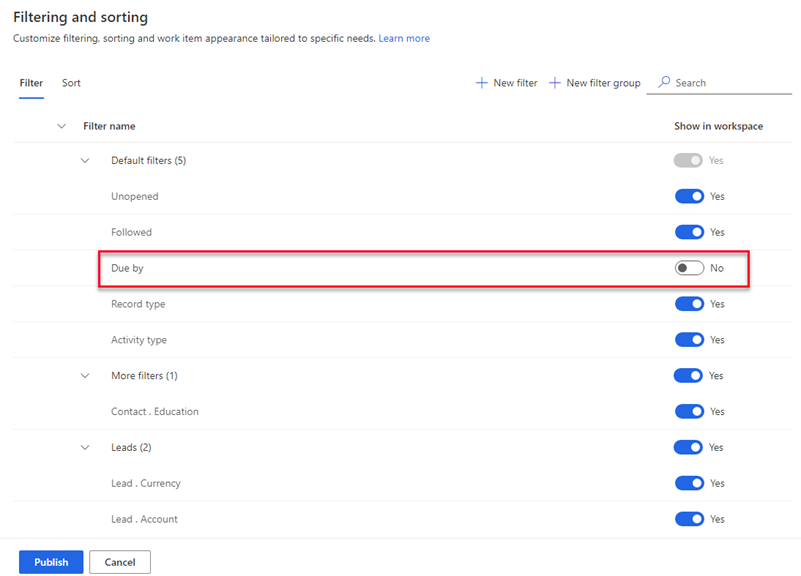
Task: Select the Lead . Account filter name
Action: coord(144,519)
